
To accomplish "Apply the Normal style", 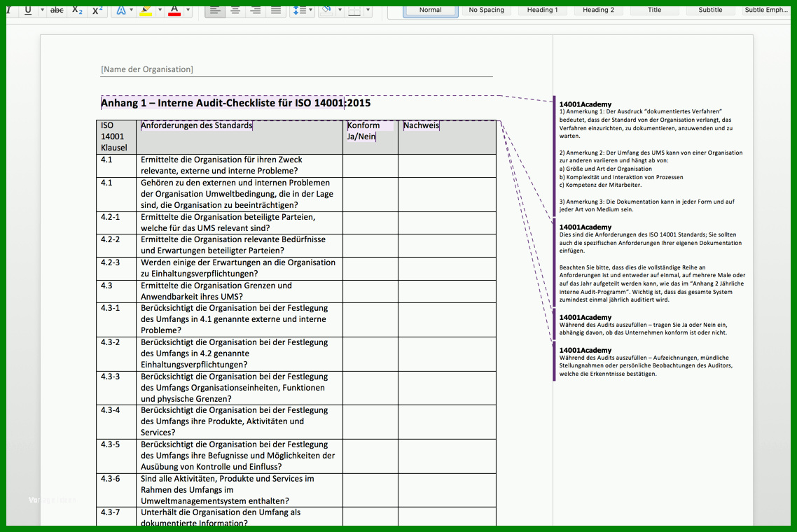I will point(431,10).
